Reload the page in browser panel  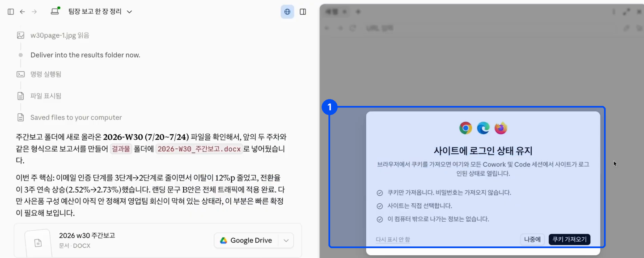(x=353, y=28)
